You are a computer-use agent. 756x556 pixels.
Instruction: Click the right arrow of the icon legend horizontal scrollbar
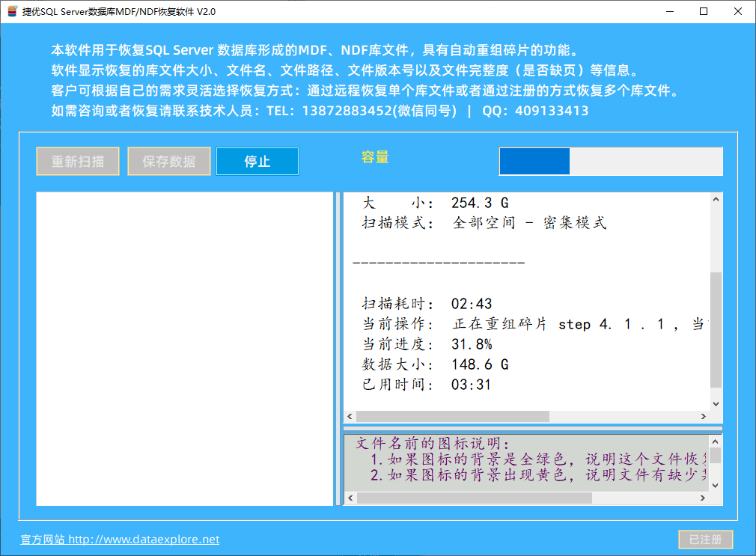[x=703, y=498]
